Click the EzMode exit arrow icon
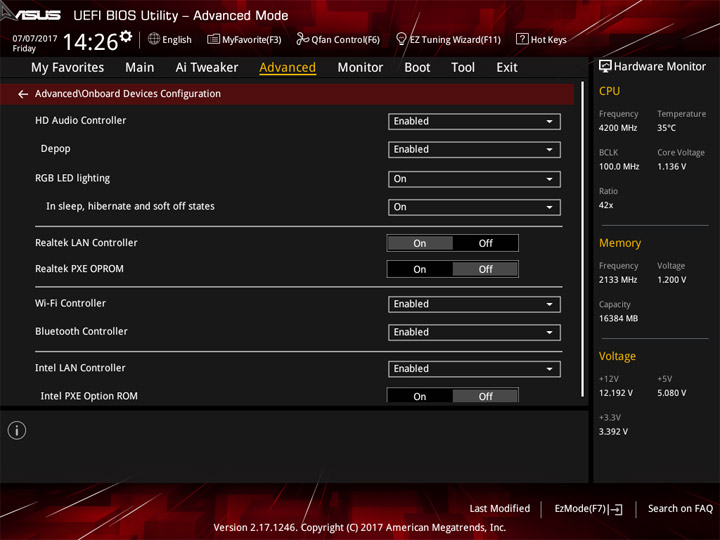 (616, 509)
